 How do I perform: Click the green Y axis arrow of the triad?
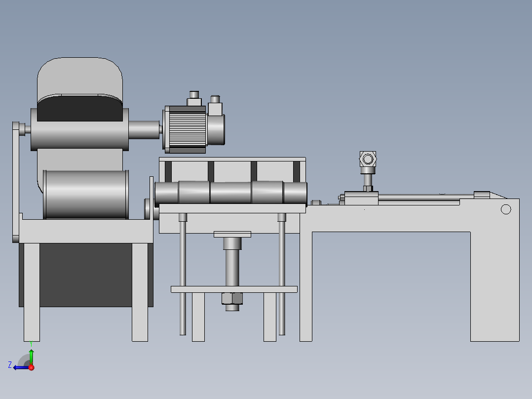tap(31, 357)
